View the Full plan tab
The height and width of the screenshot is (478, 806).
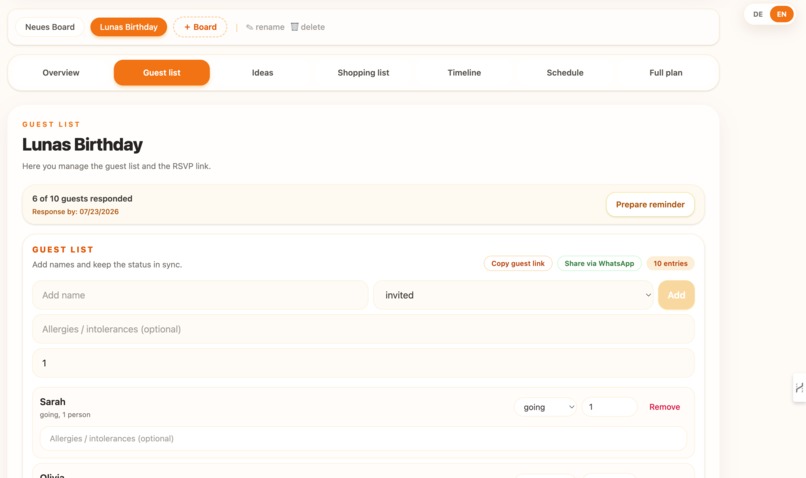(x=666, y=72)
